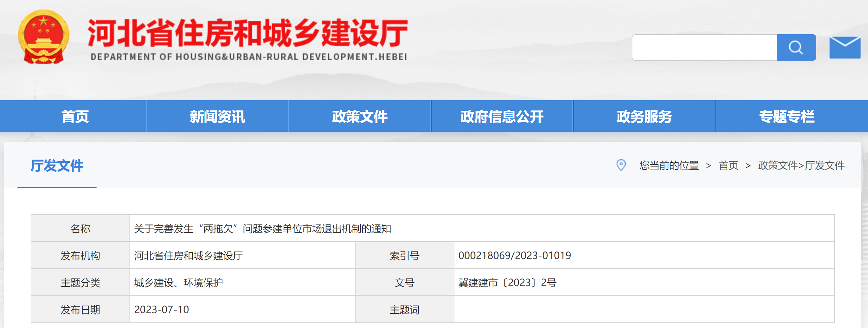Click the location pin icon
This screenshot has width=868, height=328.
(x=621, y=165)
